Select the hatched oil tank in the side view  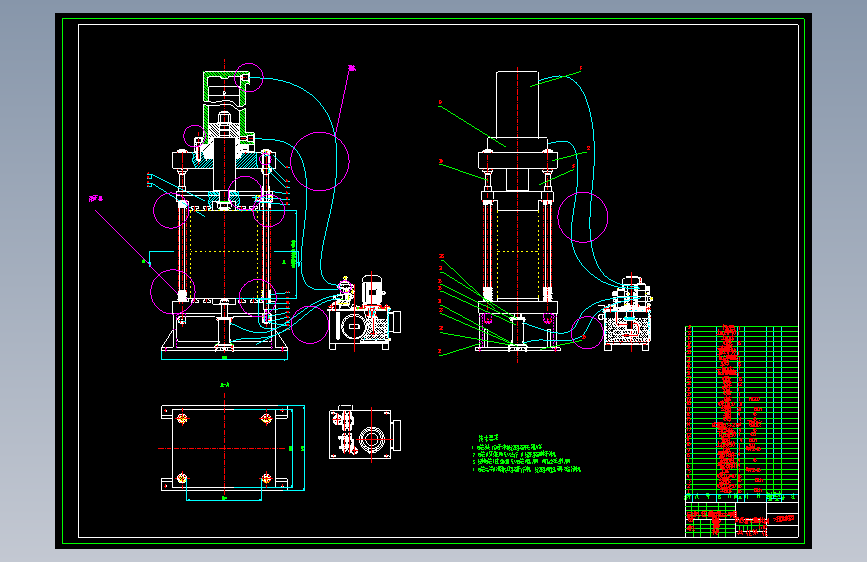pos(626,329)
